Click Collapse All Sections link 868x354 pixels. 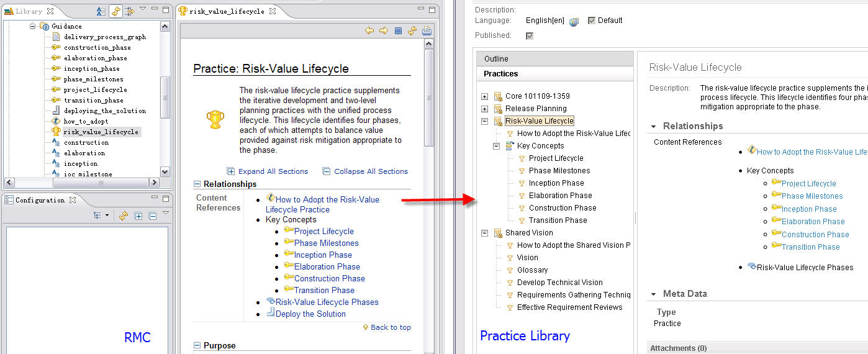tap(371, 171)
